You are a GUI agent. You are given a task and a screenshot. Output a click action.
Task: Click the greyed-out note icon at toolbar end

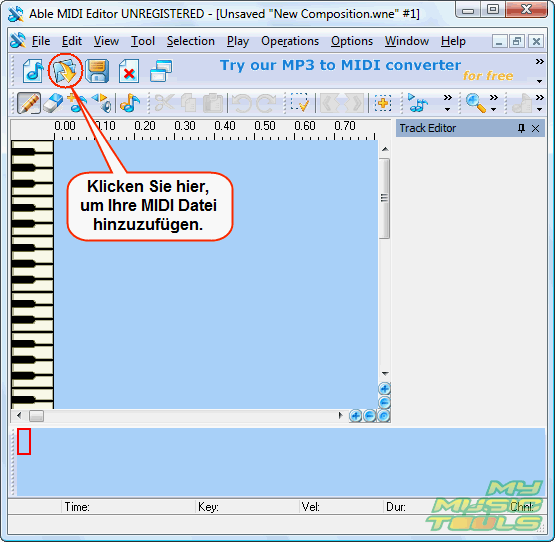coord(522,103)
